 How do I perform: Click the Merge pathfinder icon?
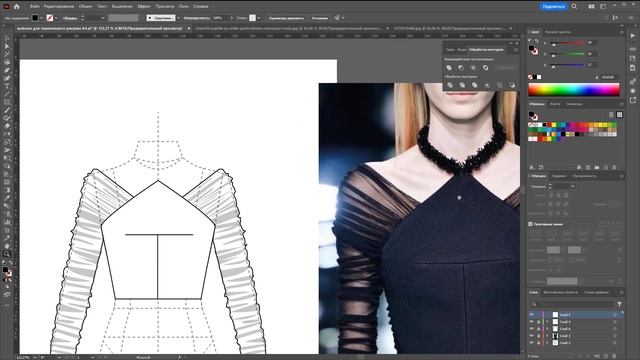(x=474, y=85)
